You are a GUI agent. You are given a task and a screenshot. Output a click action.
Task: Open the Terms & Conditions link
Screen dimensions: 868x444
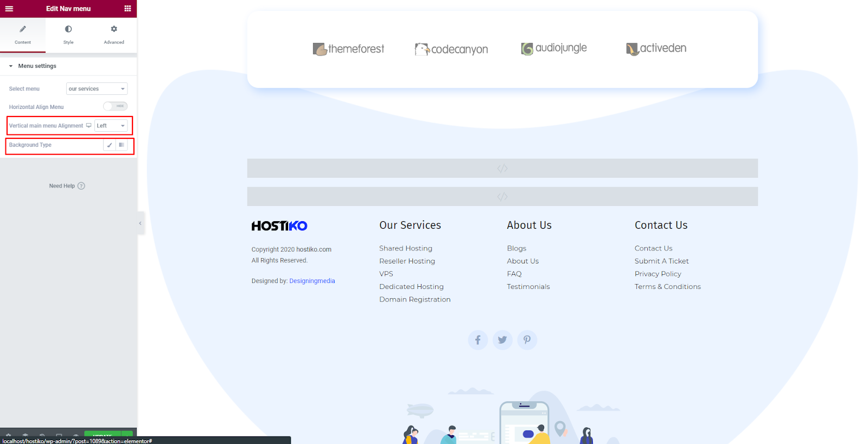click(668, 287)
